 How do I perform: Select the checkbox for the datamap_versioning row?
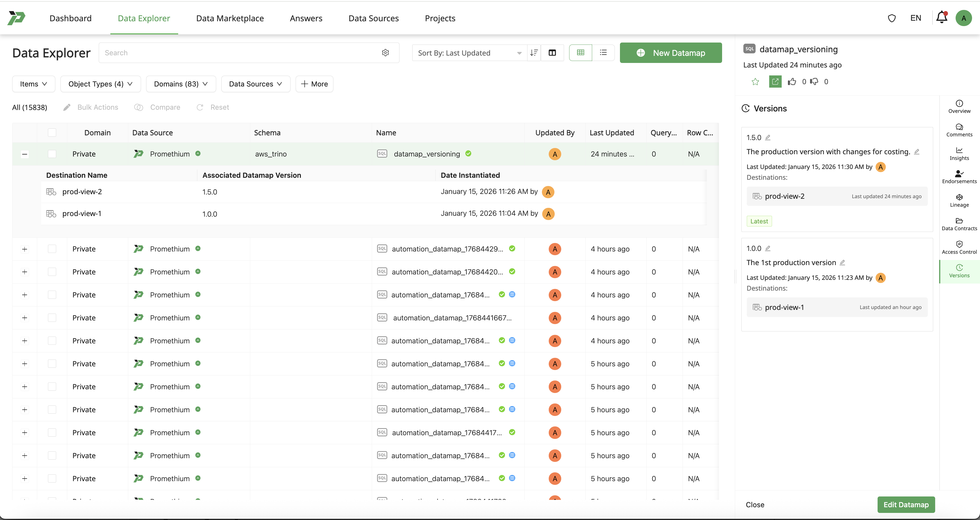[52, 154]
